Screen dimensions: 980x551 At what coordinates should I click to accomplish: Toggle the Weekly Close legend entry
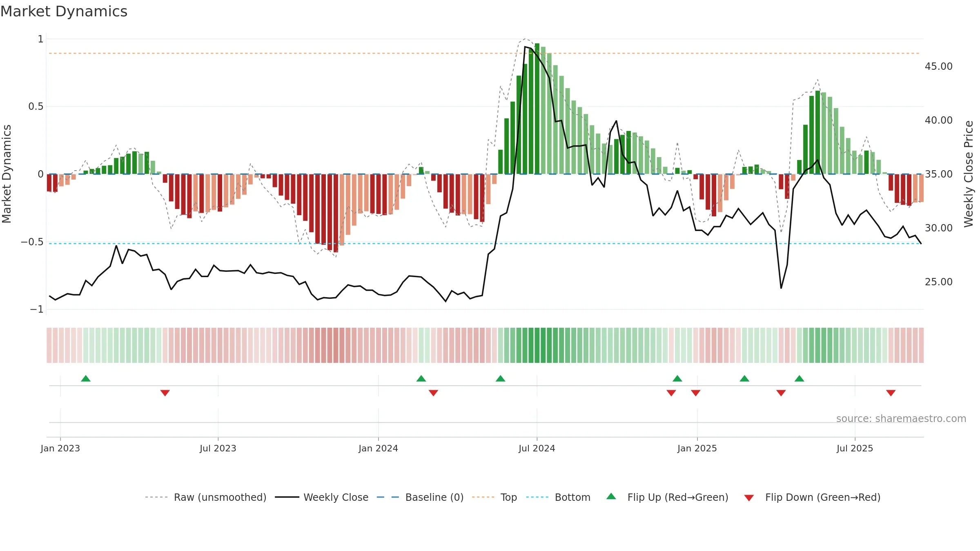click(322, 497)
